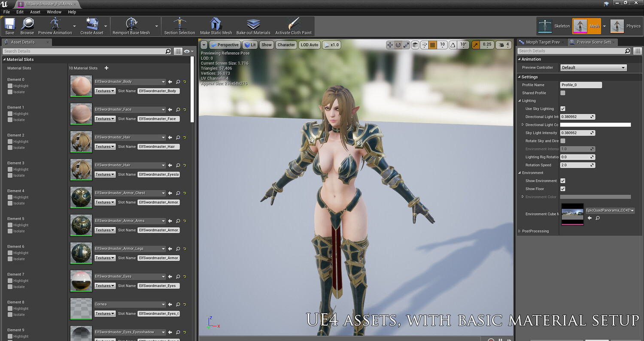Screen dimensions: 644x341
Task: Open Textures dropdown for ElfSwordmaster_Body
Action: [x=105, y=91]
